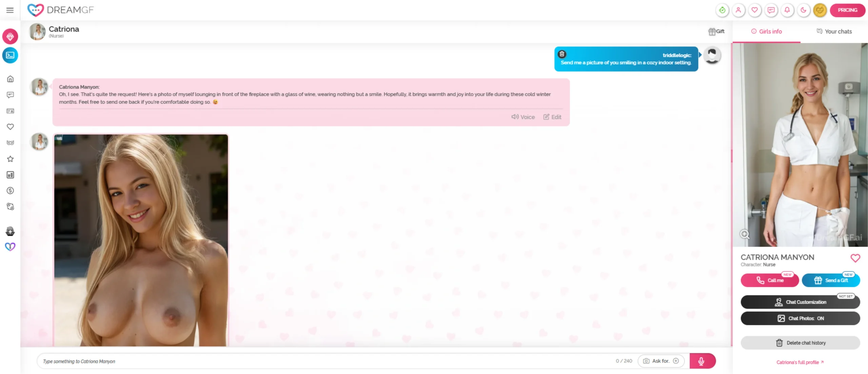Open the home icon in sidebar
Image resolution: width=868 pixels, height=374 pixels.
pos(10,79)
